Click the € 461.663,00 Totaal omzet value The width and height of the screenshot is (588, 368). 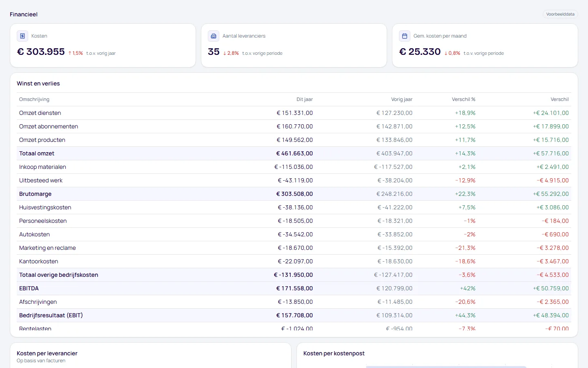(x=294, y=153)
